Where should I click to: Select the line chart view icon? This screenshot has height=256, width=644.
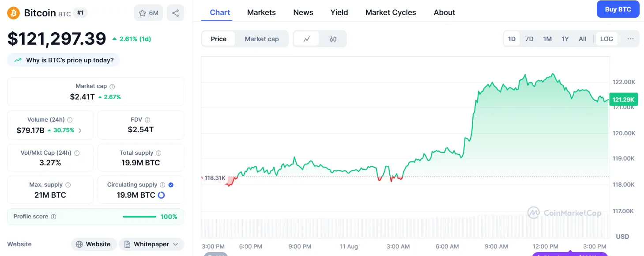pos(307,39)
